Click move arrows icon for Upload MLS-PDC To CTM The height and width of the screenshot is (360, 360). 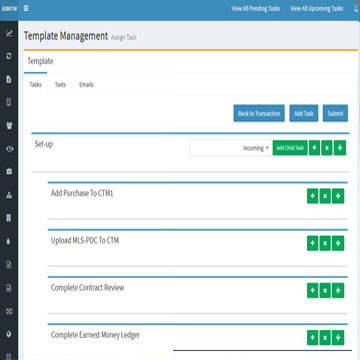[x=338, y=243]
